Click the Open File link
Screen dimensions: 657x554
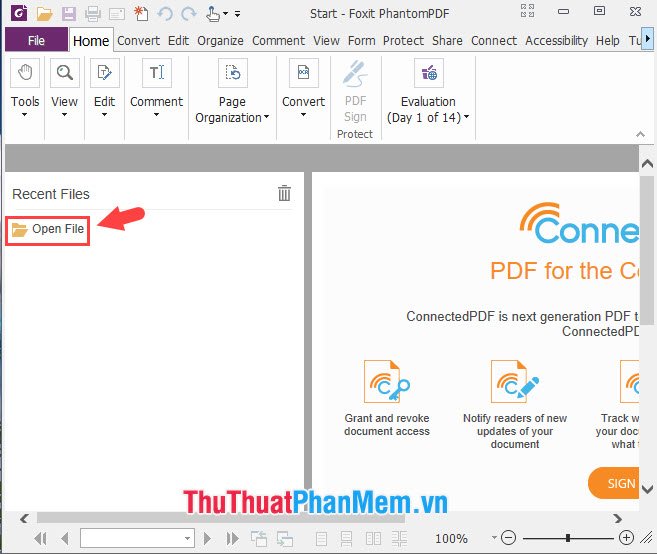coord(48,229)
